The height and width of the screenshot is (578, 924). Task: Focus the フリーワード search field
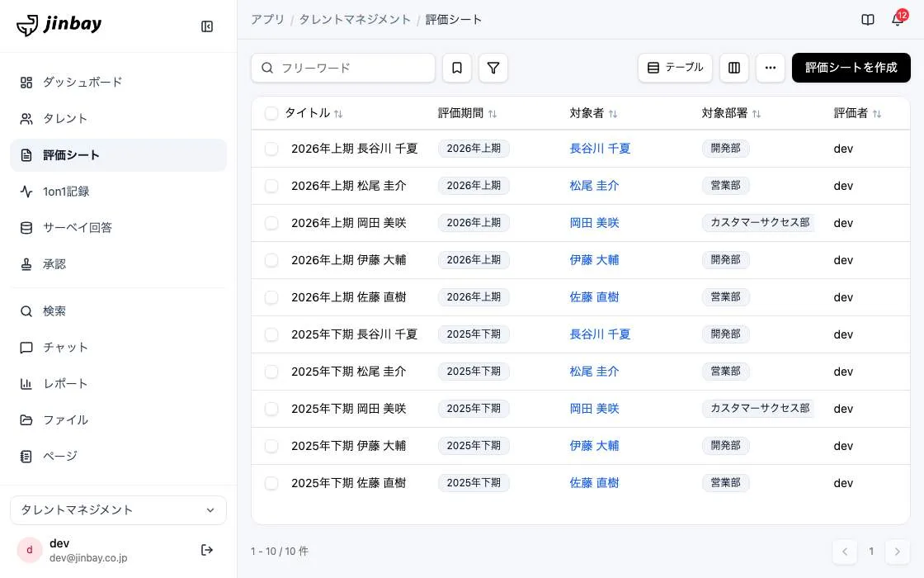click(343, 68)
